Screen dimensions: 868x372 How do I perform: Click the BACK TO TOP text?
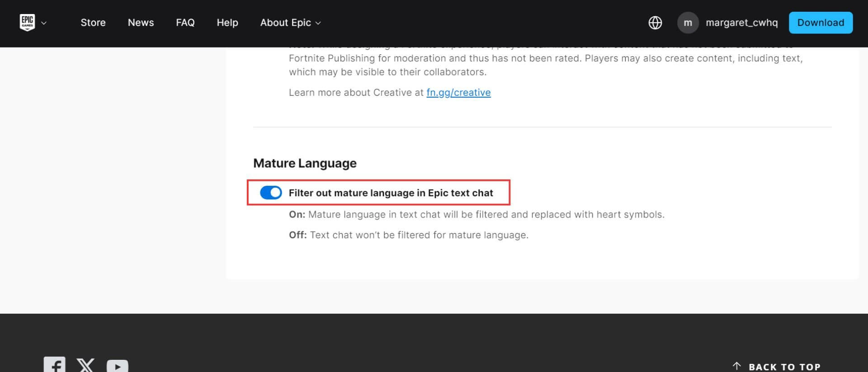[784, 367]
